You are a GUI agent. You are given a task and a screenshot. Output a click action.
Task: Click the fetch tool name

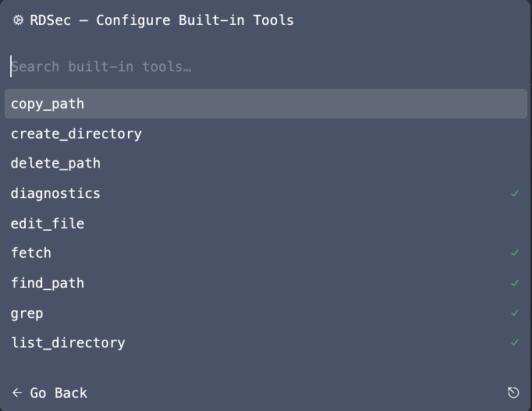click(31, 253)
